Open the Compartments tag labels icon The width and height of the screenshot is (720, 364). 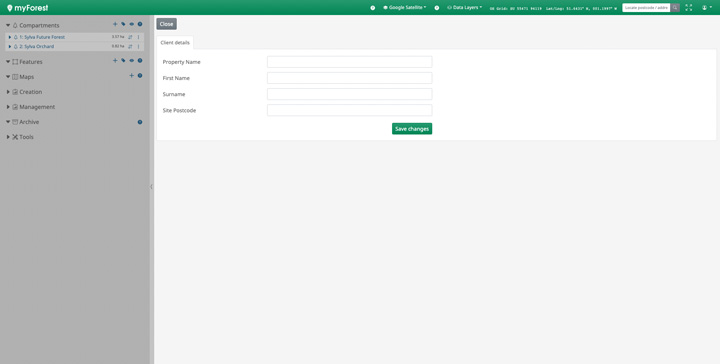[123, 24]
